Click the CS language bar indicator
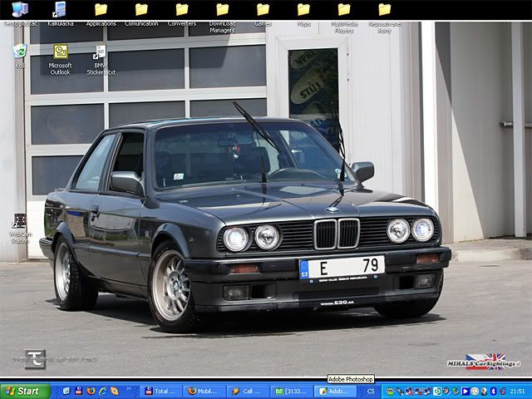The height and width of the screenshot is (399, 532). pos(371,392)
